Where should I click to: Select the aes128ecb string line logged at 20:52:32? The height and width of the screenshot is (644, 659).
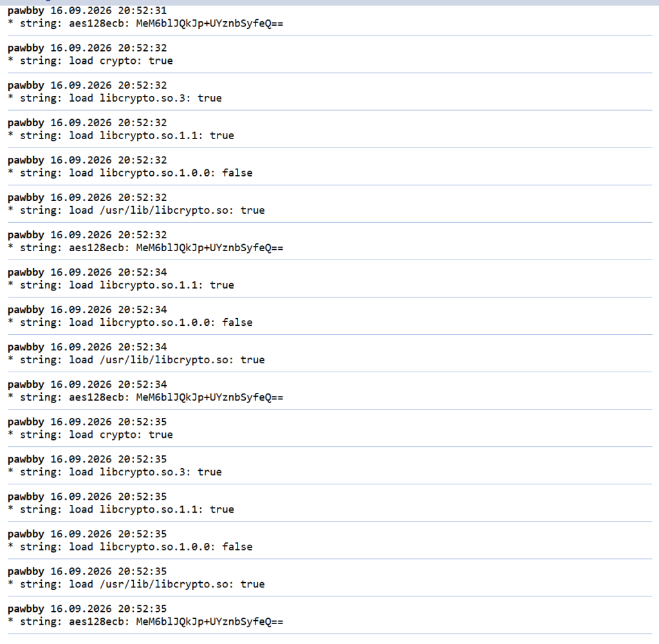tap(145, 248)
